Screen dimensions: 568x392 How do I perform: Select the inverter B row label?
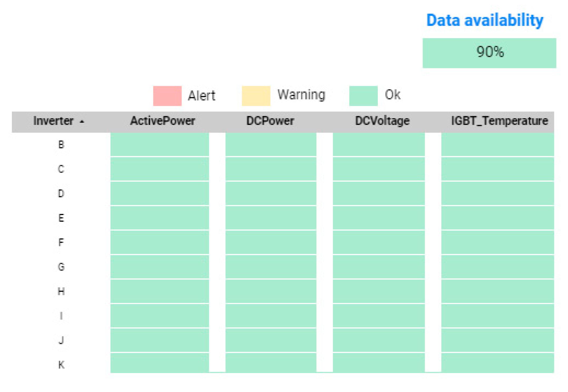pos(61,145)
